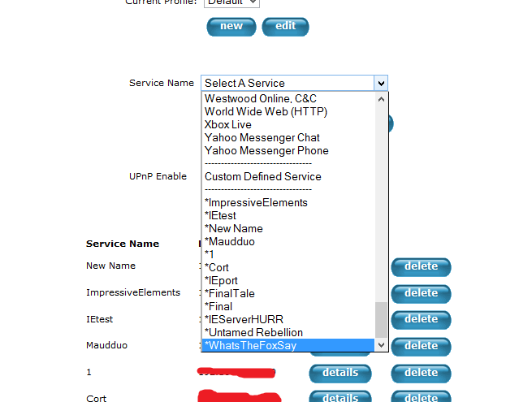Select *FinalTale in dropdown list
The width and height of the screenshot is (532, 402).
(288, 293)
